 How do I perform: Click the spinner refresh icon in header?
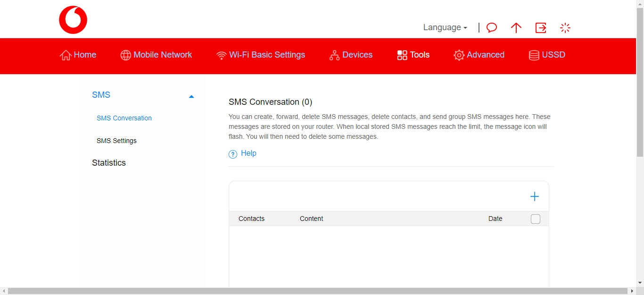(x=565, y=27)
